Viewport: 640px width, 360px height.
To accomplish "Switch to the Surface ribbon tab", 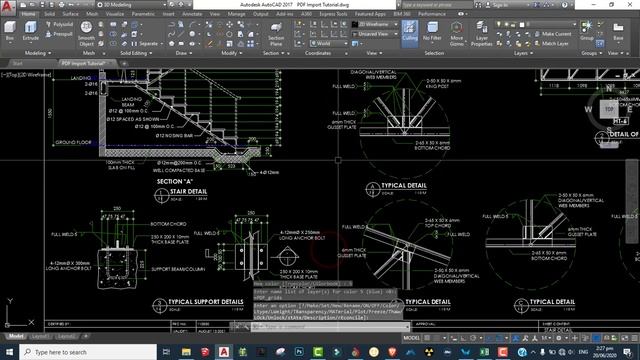I will tap(70, 14).
